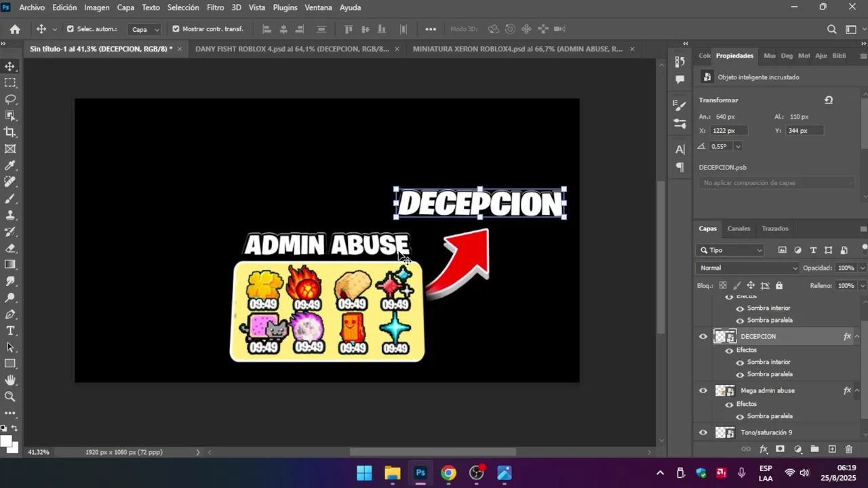
Task: Click the three dots more options button
Action: point(431,29)
